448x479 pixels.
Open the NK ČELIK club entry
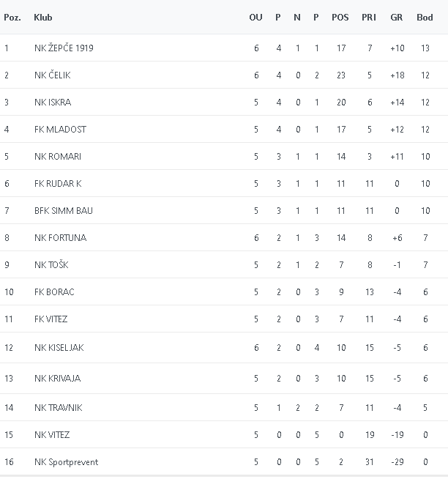coord(53,75)
